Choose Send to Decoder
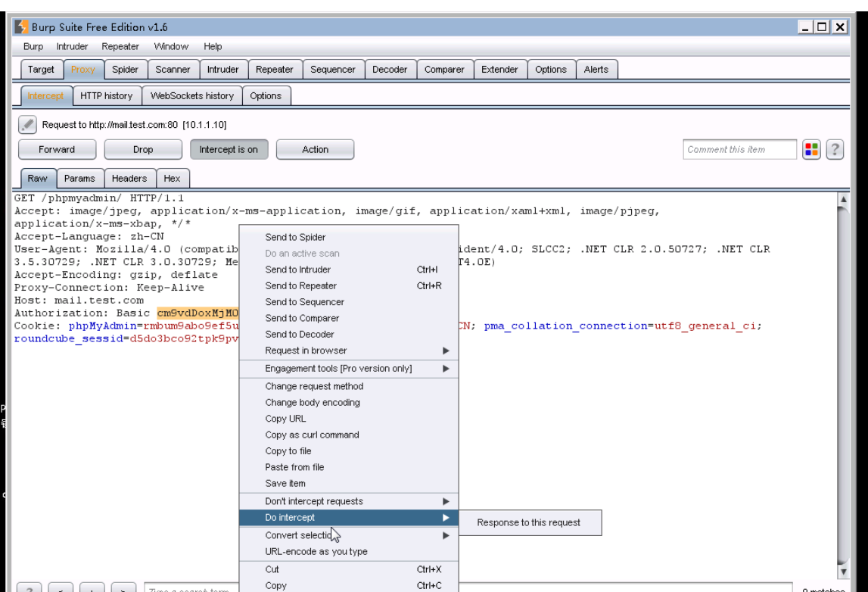 (349, 335)
